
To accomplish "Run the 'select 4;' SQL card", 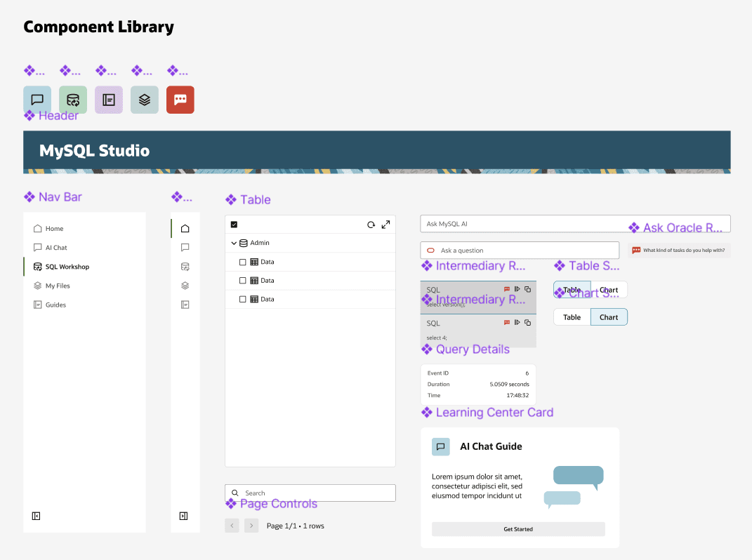I will pyautogui.click(x=517, y=323).
